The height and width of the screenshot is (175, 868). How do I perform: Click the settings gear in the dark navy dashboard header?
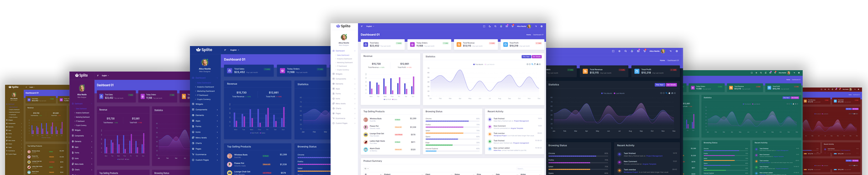tap(677, 51)
